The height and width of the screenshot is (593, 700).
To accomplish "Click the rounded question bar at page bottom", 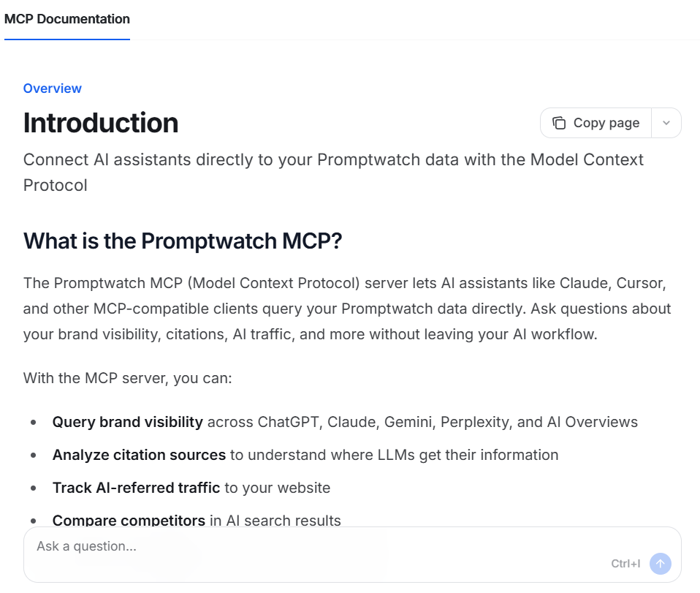I will 351,554.
